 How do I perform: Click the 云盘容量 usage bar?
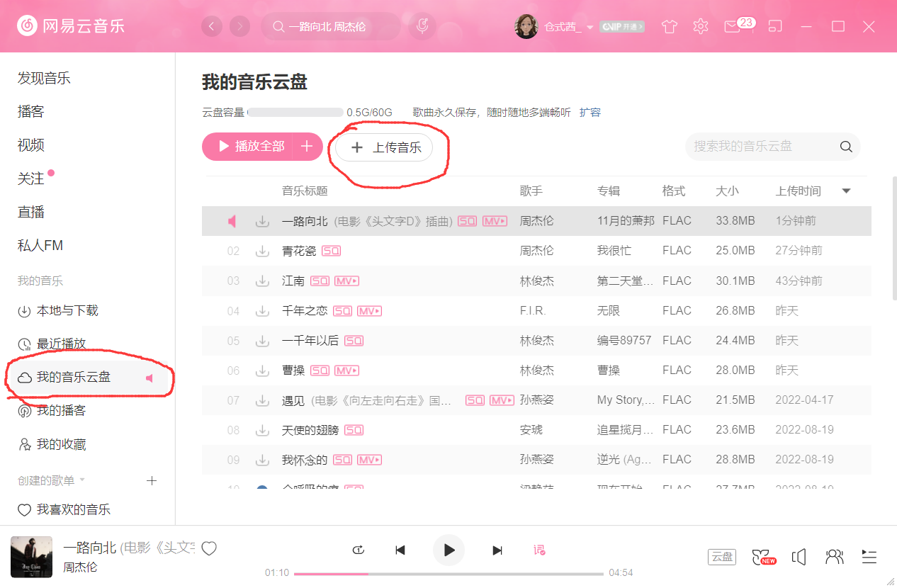coord(295,112)
